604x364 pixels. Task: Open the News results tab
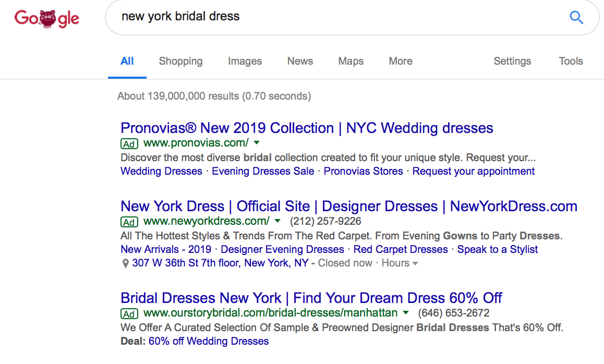300,61
